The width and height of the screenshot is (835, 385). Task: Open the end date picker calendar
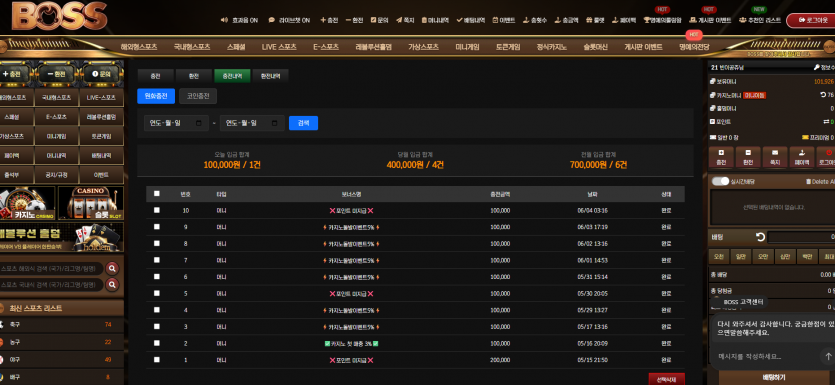tap(274, 123)
